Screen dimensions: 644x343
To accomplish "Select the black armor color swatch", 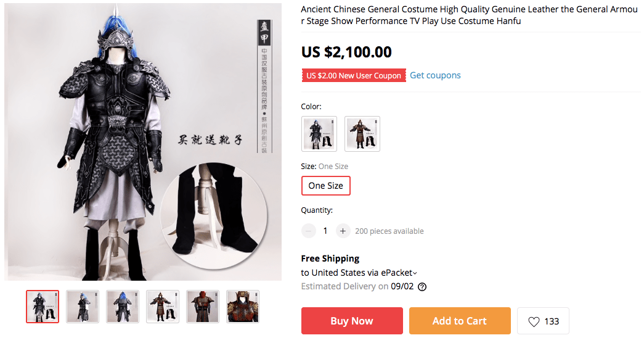I will pyautogui.click(x=319, y=134).
